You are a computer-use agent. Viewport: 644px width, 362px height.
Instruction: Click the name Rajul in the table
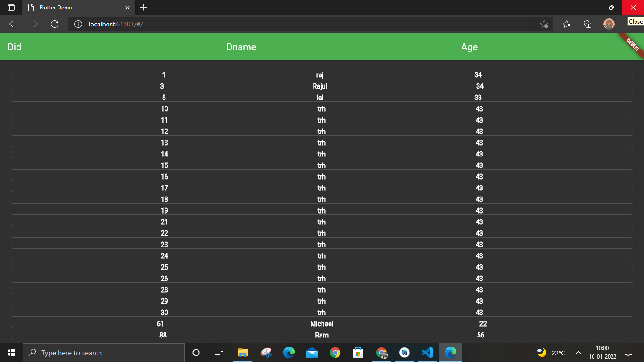point(320,86)
